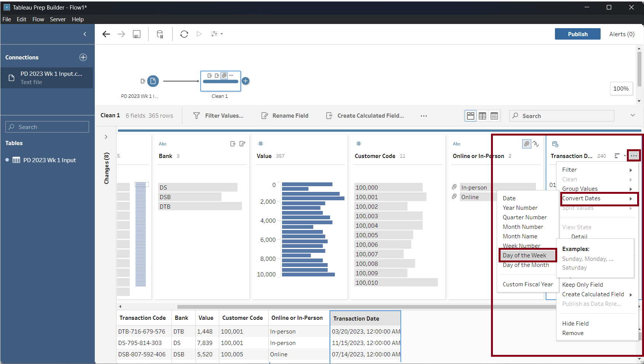Expand the Changes (8) pane chevron
The width and height of the screenshot is (644, 364).
(106, 137)
